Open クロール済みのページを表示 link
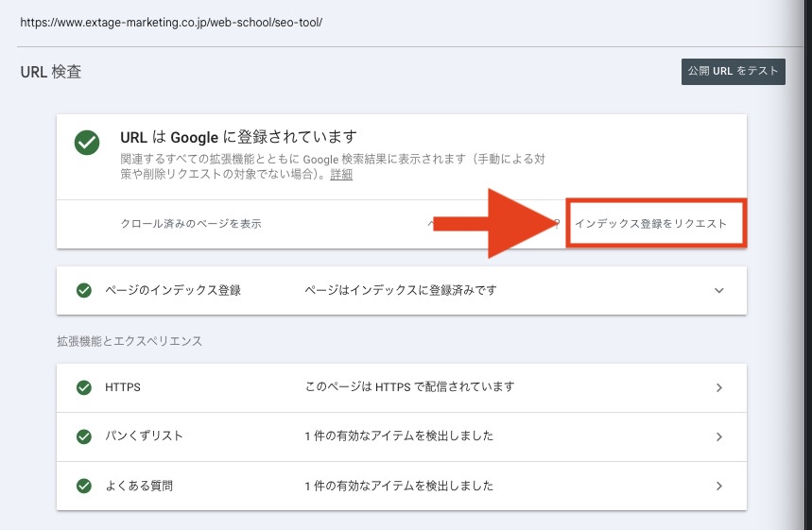 click(x=191, y=224)
